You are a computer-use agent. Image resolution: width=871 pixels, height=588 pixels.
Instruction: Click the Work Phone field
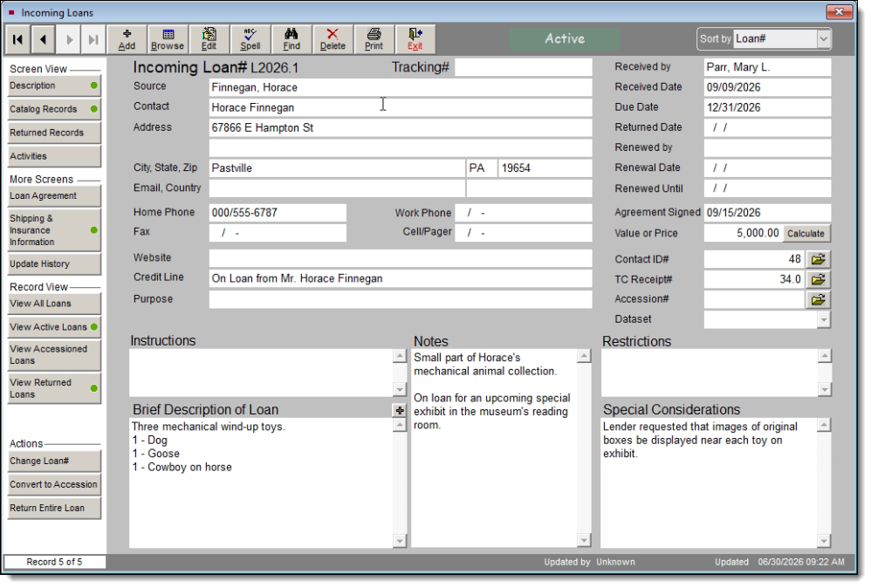(x=524, y=213)
